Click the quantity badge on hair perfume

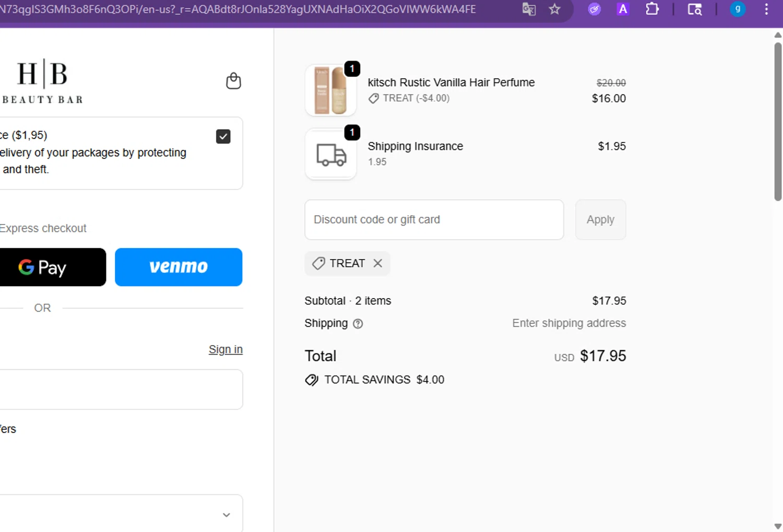[352, 68]
